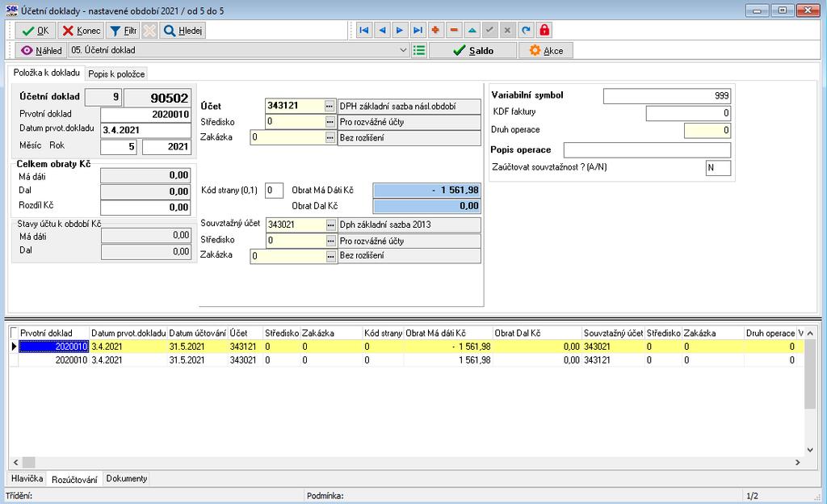
Task: Open the Dokumenty bottom tab
Action: pyautogui.click(x=127, y=478)
